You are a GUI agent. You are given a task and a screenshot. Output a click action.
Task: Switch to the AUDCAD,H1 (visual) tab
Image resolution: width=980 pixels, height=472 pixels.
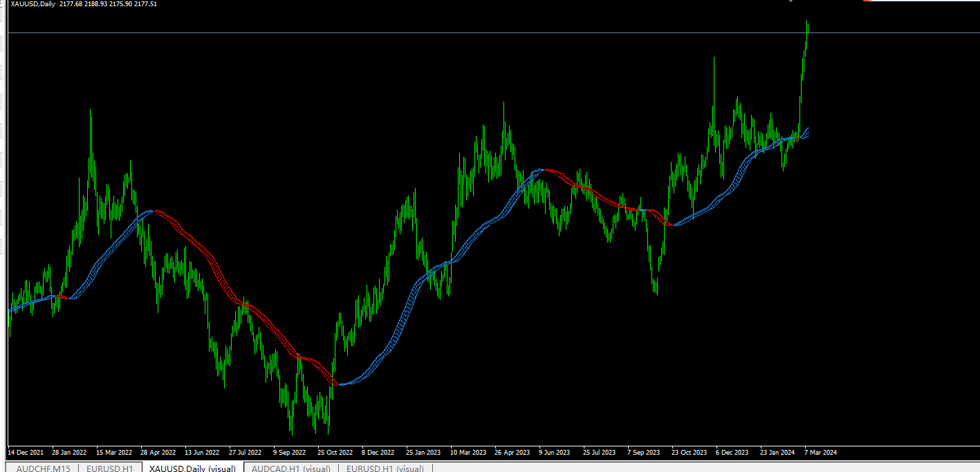tap(291, 468)
